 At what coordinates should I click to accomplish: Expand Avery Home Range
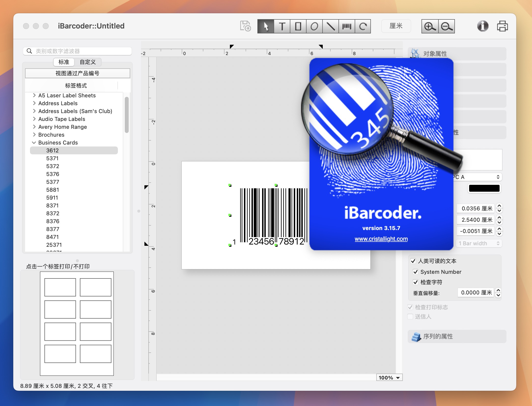coord(34,127)
